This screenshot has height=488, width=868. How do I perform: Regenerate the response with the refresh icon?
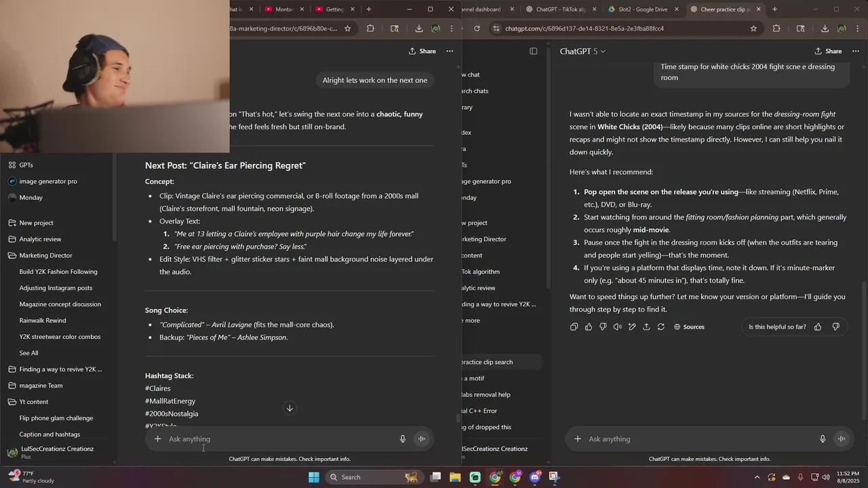[x=660, y=327]
